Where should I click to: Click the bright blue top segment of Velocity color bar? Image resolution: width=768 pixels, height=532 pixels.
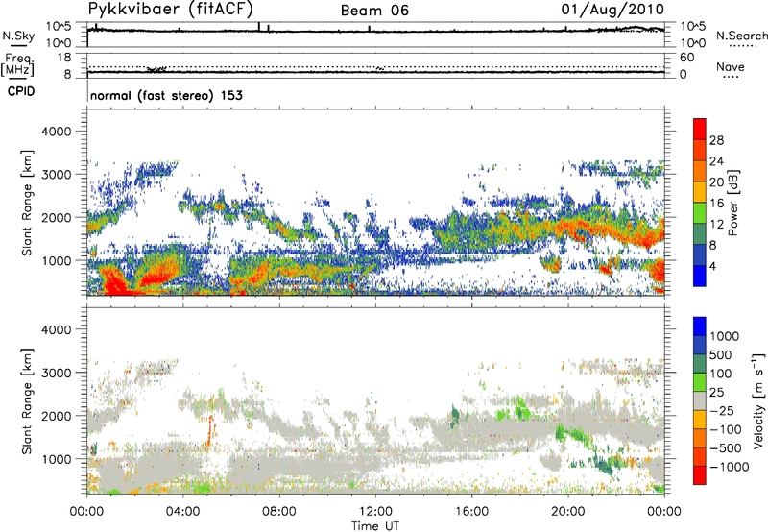pyautogui.click(x=700, y=326)
